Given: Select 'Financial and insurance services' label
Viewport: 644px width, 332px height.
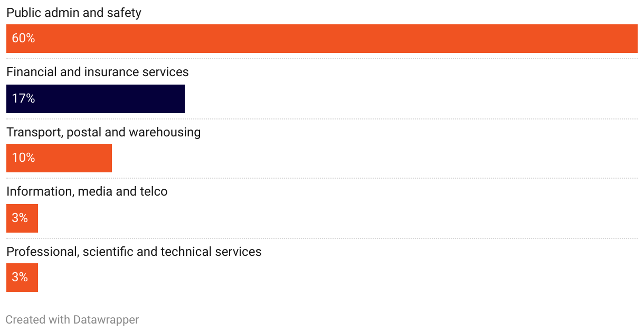Looking at the screenshot, I should click(98, 72).
